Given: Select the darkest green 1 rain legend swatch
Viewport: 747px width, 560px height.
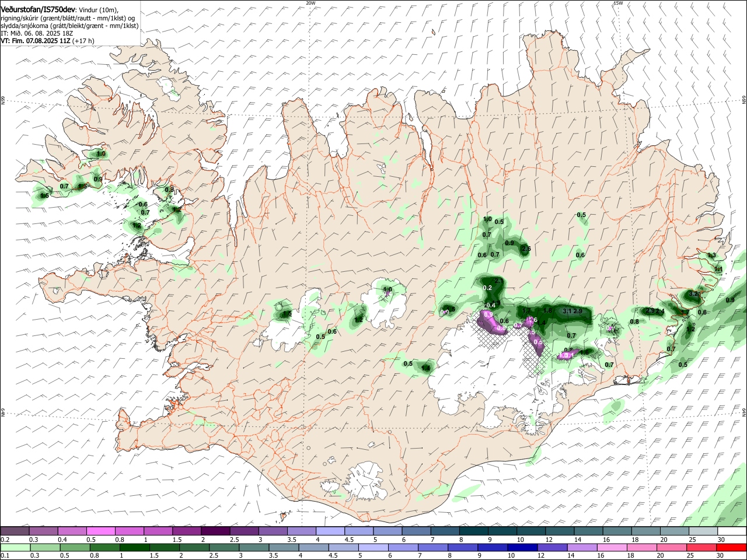Looking at the screenshot, I should (x=135, y=547).
